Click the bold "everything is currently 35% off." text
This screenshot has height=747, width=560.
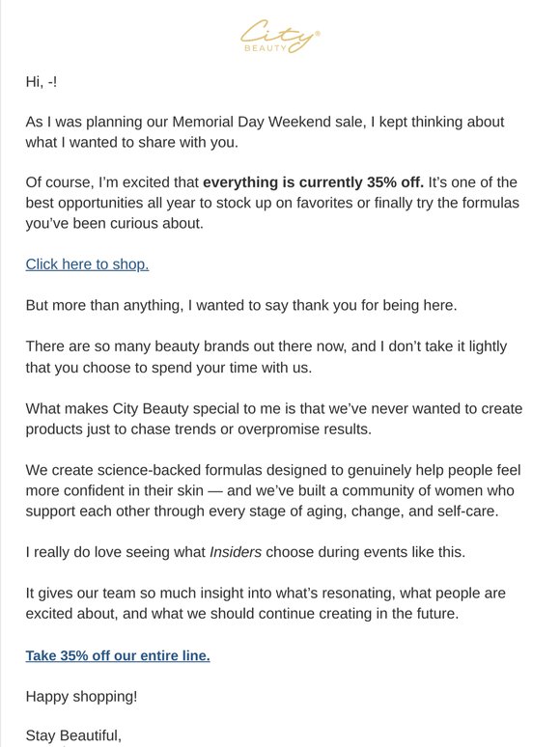(x=313, y=182)
